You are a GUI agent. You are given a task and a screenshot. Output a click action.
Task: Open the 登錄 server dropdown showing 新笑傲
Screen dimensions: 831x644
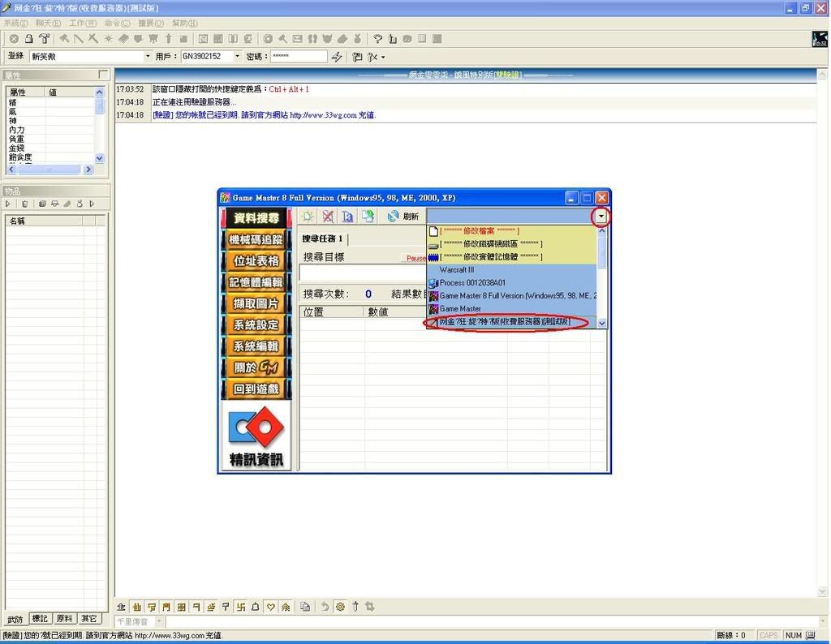tap(147, 57)
